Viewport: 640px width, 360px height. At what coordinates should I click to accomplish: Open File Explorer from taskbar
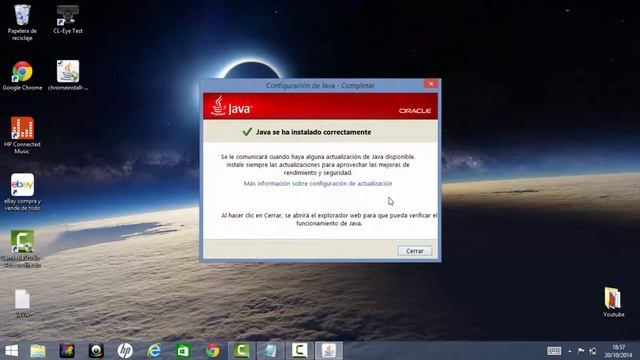38,351
